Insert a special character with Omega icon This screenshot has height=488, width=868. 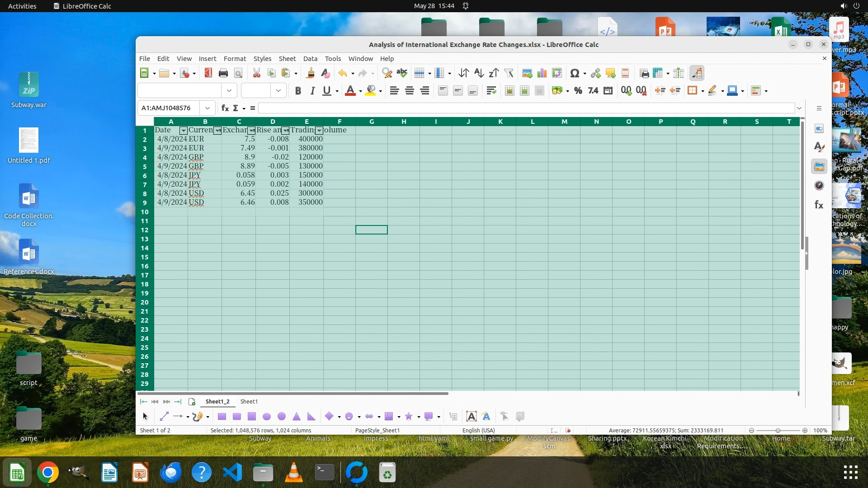[x=575, y=73]
